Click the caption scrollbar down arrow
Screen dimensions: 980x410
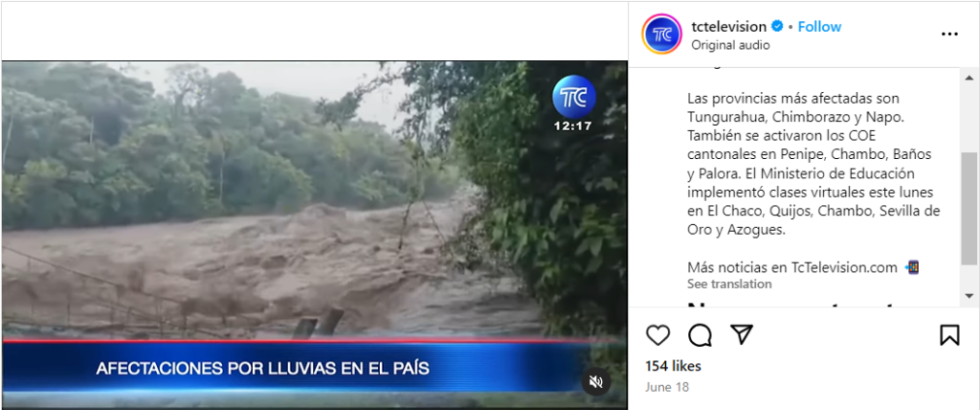969,295
